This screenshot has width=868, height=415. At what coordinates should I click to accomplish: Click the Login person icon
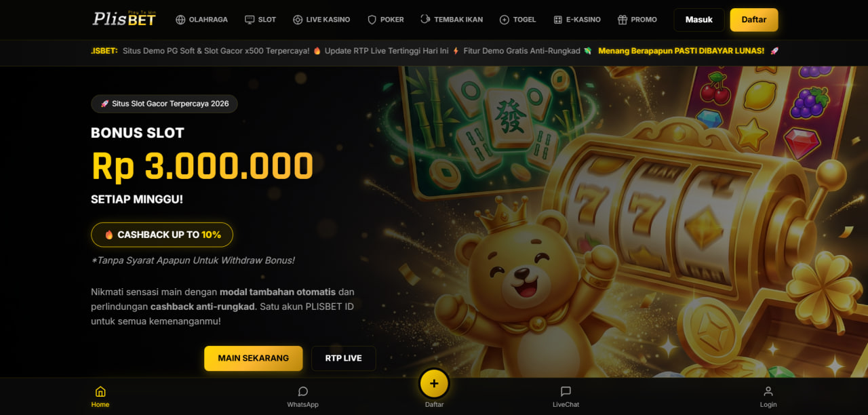[x=768, y=391]
